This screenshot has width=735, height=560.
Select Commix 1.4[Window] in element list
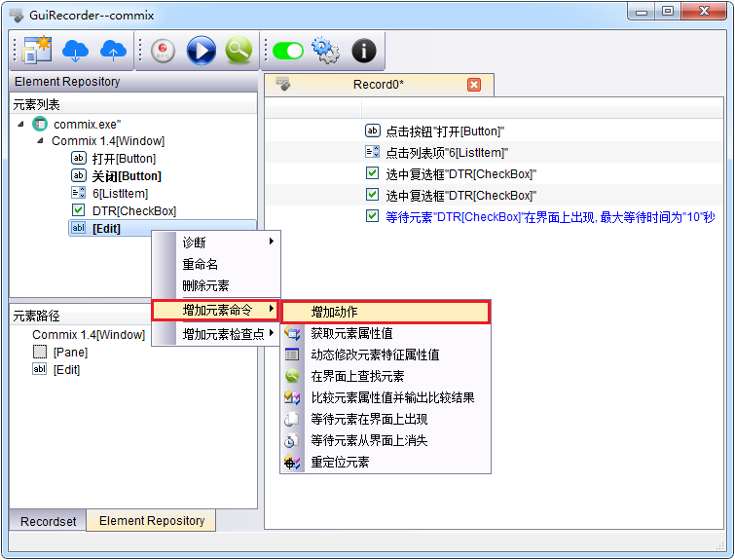(108, 141)
